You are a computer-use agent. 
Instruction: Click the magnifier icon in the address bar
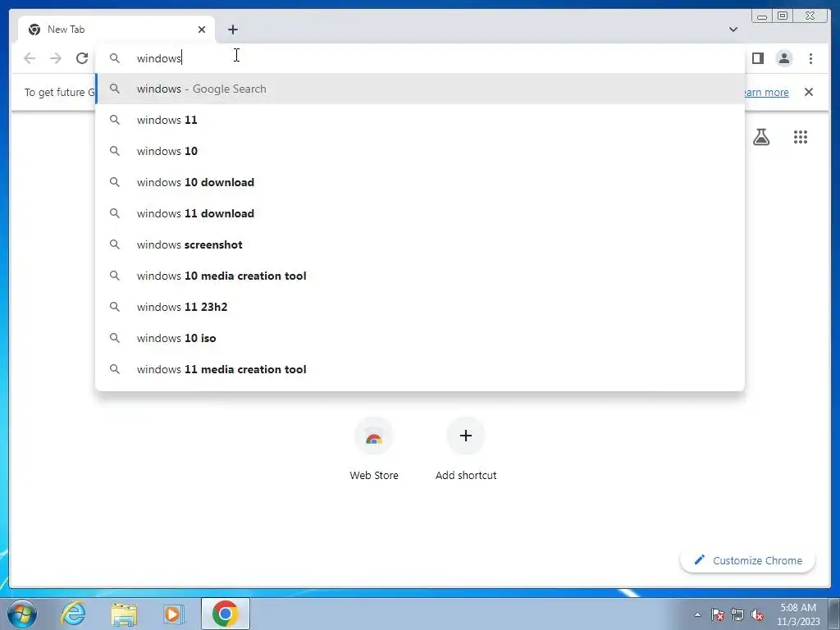pyautogui.click(x=115, y=58)
